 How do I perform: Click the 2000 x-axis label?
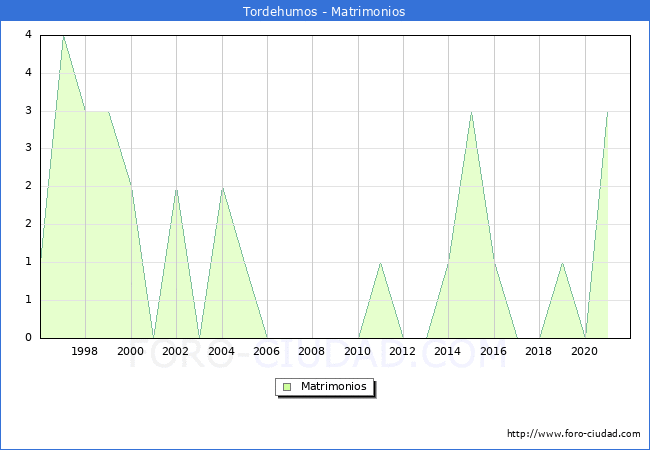[x=130, y=351]
